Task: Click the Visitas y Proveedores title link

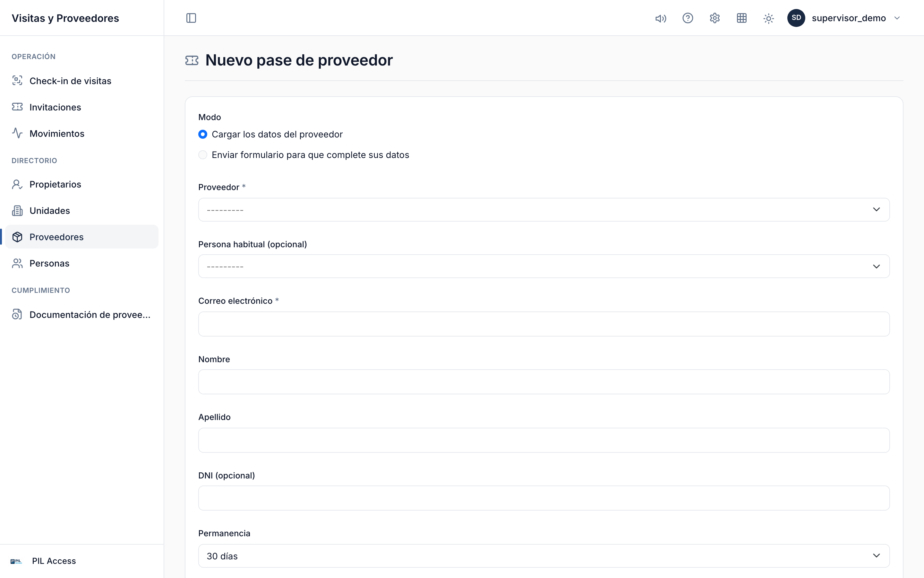Action: [x=65, y=18]
